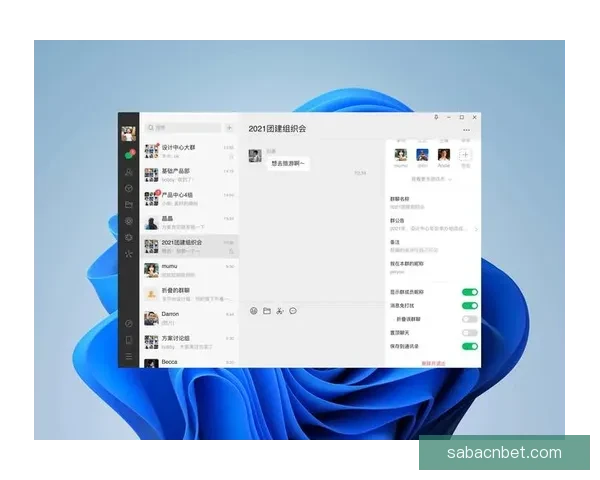Disable the 消息免打扰 switch

point(469,305)
